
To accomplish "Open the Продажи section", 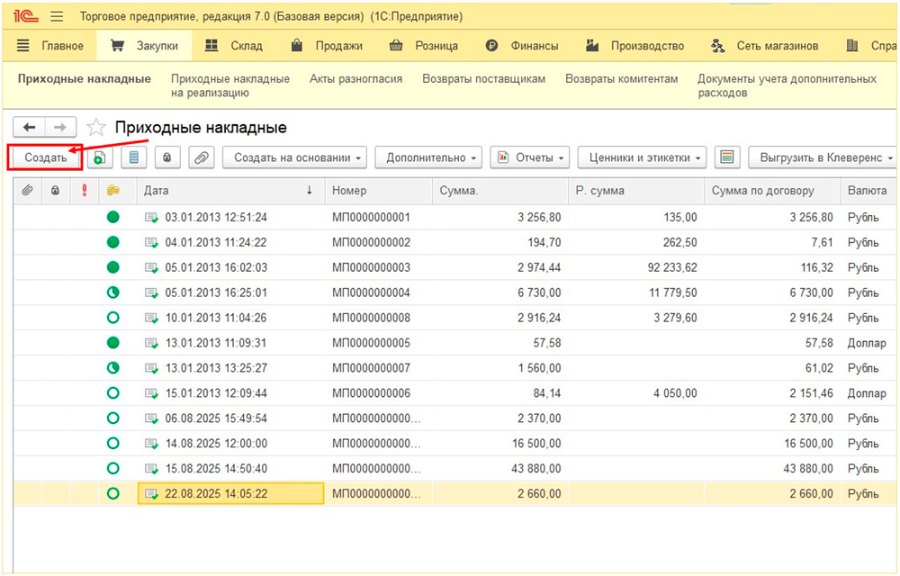I will coord(327,46).
